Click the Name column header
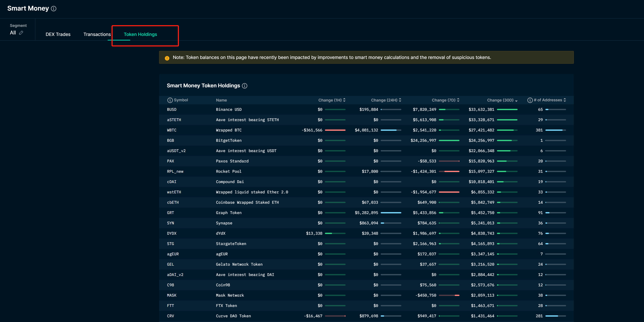This screenshot has width=644, height=322. point(221,100)
